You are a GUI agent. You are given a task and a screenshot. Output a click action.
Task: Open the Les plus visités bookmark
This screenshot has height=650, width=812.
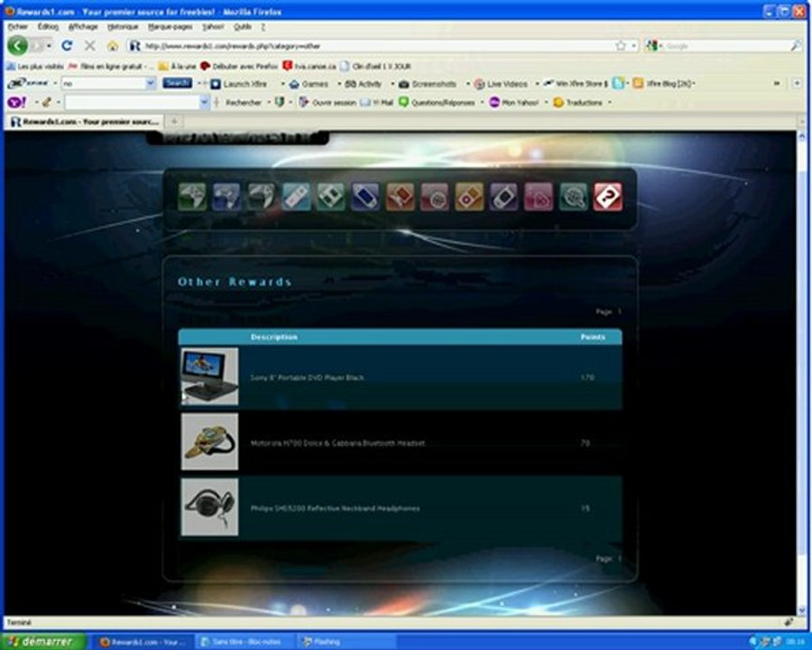tap(35, 66)
